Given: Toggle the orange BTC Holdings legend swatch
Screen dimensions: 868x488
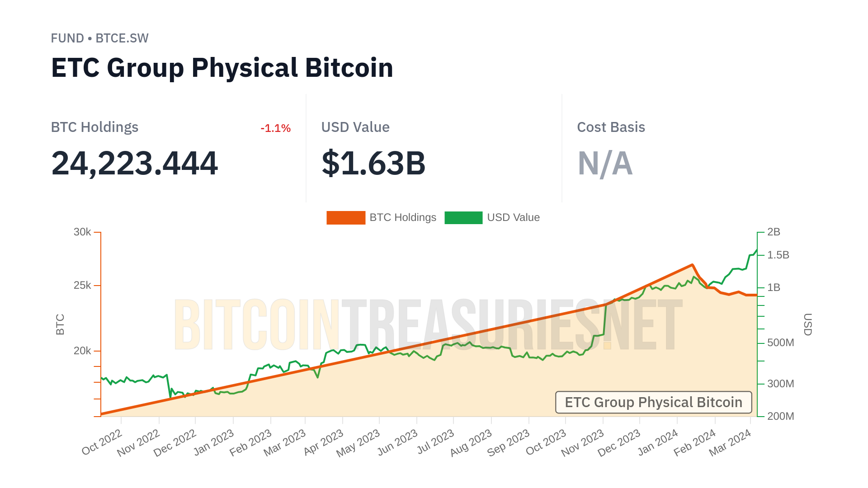Looking at the screenshot, I should [x=346, y=218].
